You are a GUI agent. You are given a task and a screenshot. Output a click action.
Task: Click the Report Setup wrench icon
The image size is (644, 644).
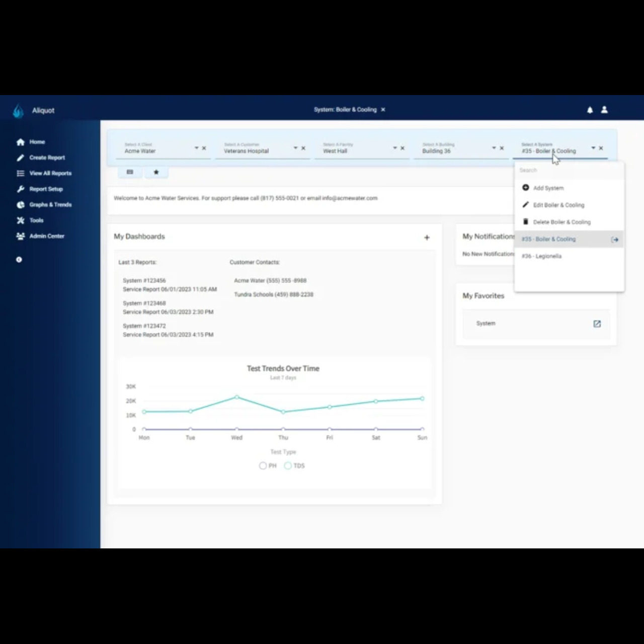(20, 189)
